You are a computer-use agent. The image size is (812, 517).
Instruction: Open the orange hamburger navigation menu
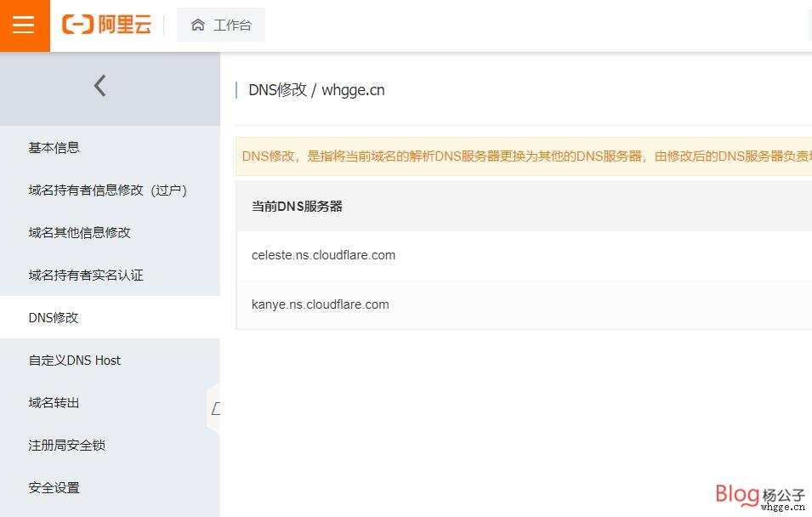pos(24,26)
